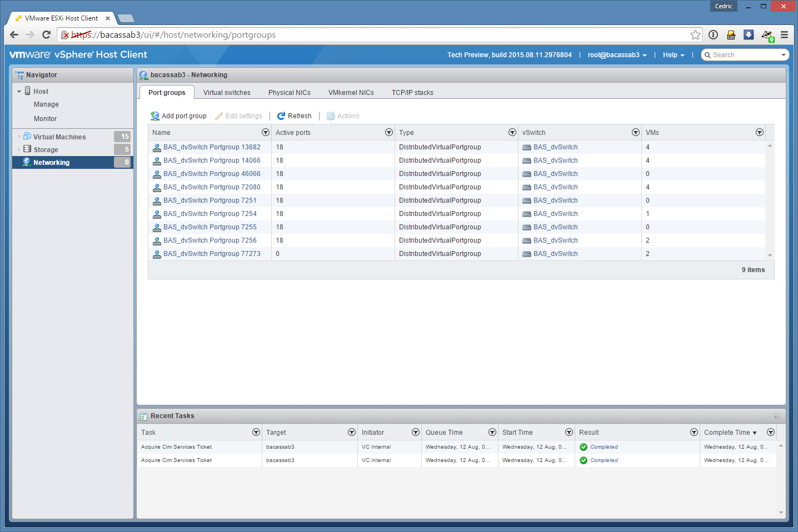The width and height of the screenshot is (798, 532).
Task: Open BAS_dvSwitch Portgroup 13682 link
Action: click(x=212, y=147)
